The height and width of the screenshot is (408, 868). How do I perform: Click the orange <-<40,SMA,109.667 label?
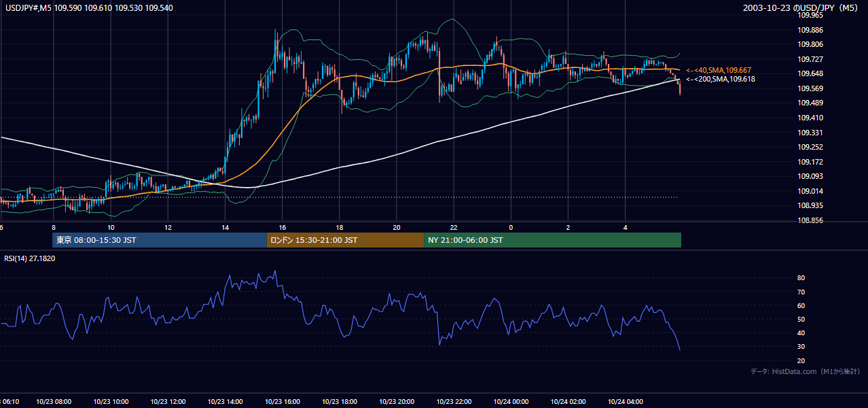(x=718, y=70)
